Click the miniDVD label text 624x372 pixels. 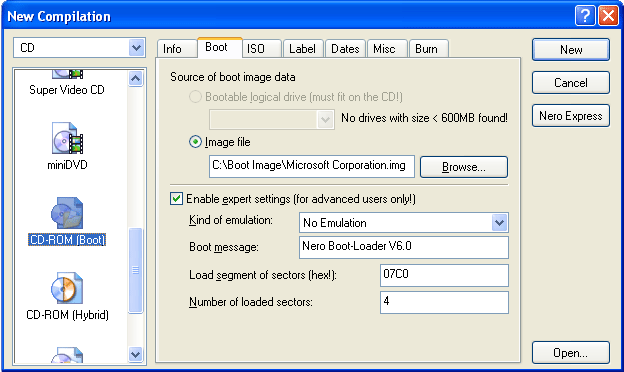click(67, 165)
